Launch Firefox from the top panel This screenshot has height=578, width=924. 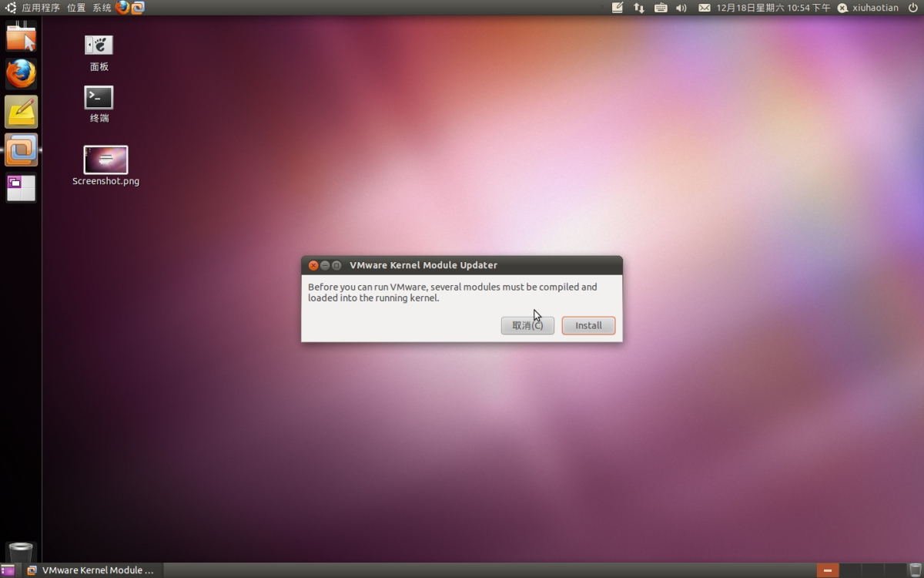pyautogui.click(x=122, y=8)
